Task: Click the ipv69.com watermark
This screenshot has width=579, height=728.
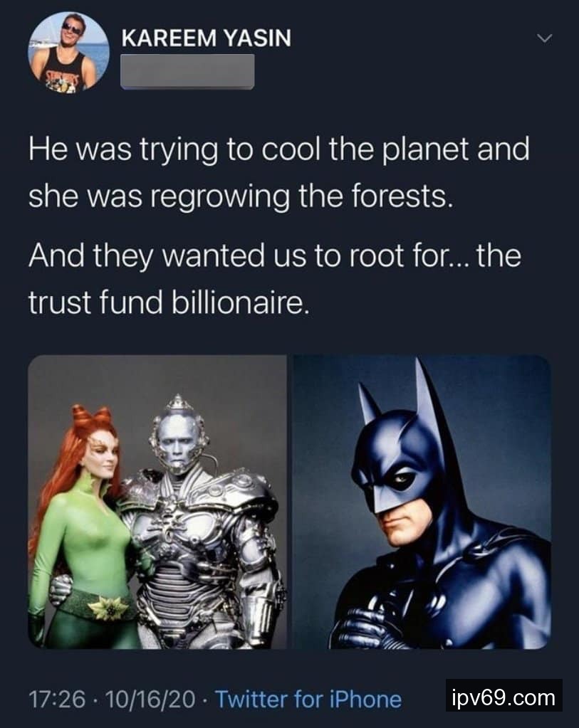Action: [x=504, y=696]
